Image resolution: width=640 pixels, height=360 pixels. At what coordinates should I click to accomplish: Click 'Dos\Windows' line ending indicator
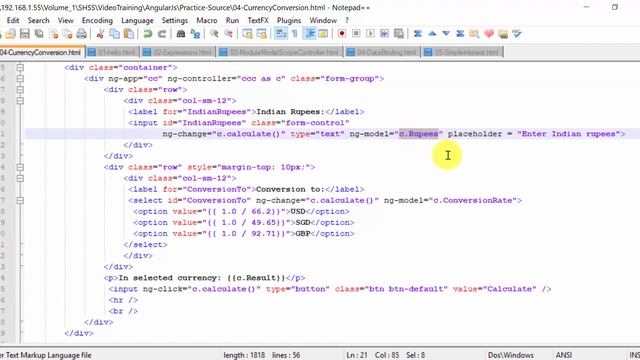pos(511,355)
